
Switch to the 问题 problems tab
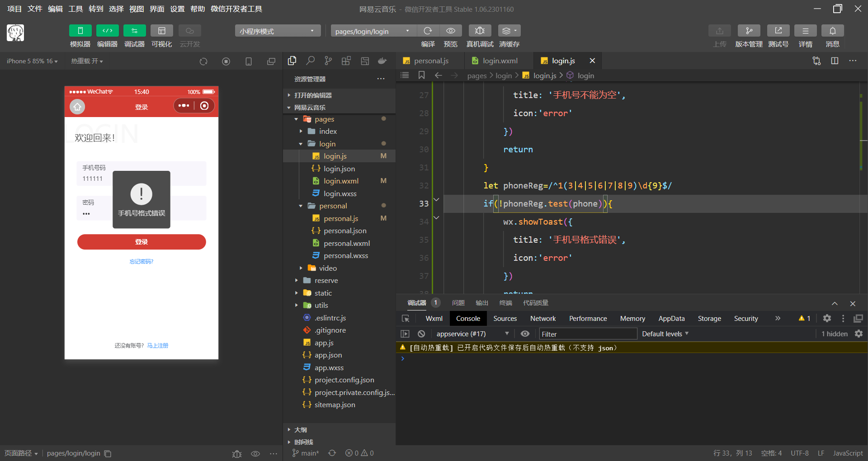tap(458, 303)
